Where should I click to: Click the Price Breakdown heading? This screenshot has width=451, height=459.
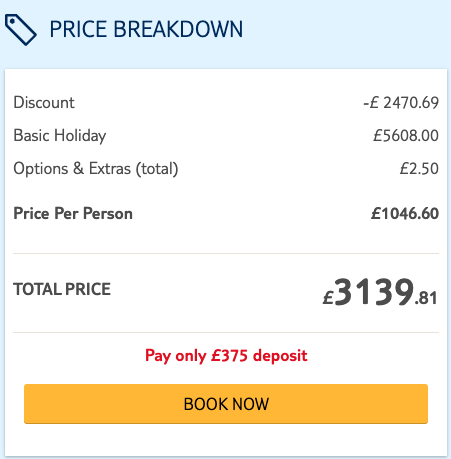(146, 29)
